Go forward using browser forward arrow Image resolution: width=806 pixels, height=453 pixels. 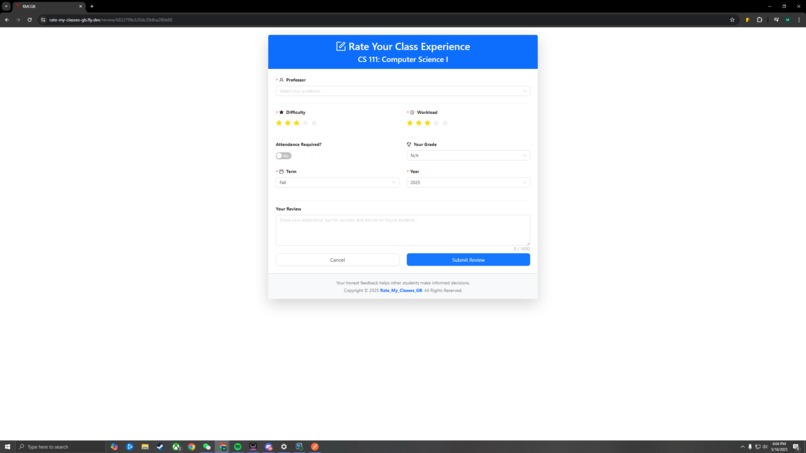pos(18,20)
